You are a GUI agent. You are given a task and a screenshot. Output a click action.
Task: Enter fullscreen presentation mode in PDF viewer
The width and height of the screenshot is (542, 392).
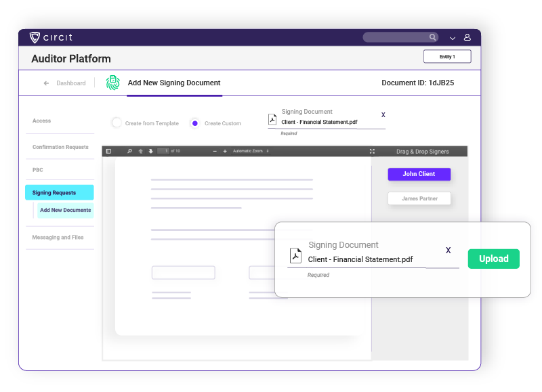point(372,151)
